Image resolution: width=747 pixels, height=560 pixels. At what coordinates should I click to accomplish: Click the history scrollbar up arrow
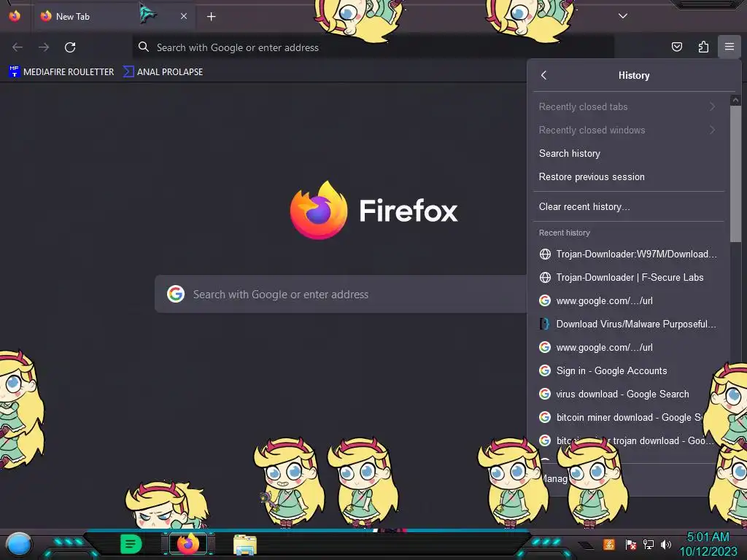click(x=735, y=100)
